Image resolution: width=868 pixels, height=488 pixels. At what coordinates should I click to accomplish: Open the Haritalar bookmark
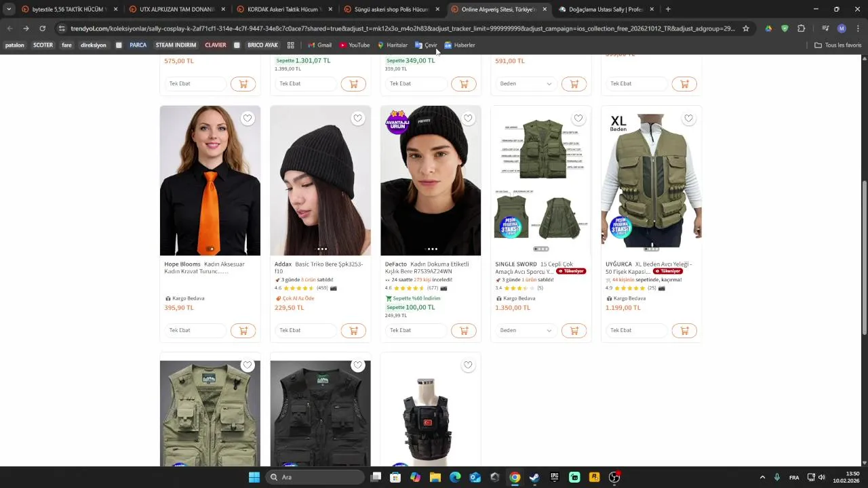(393, 45)
